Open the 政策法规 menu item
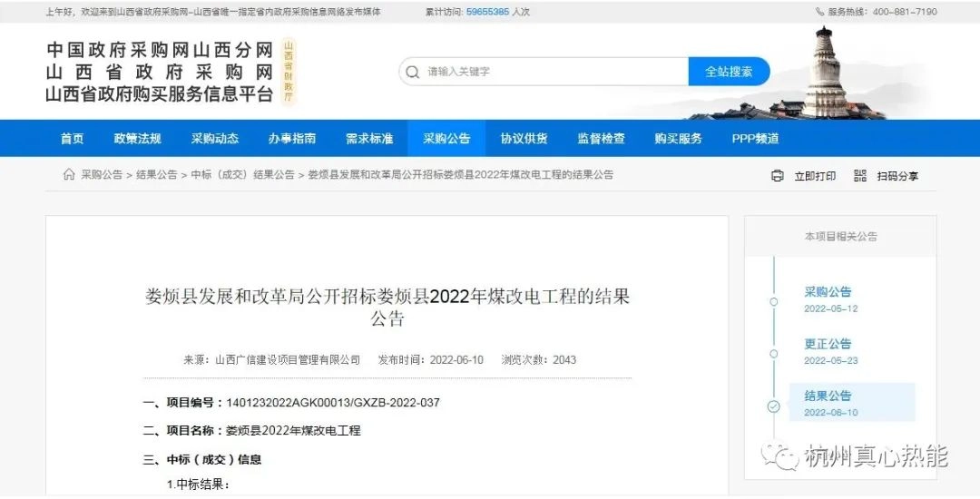 point(138,139)
